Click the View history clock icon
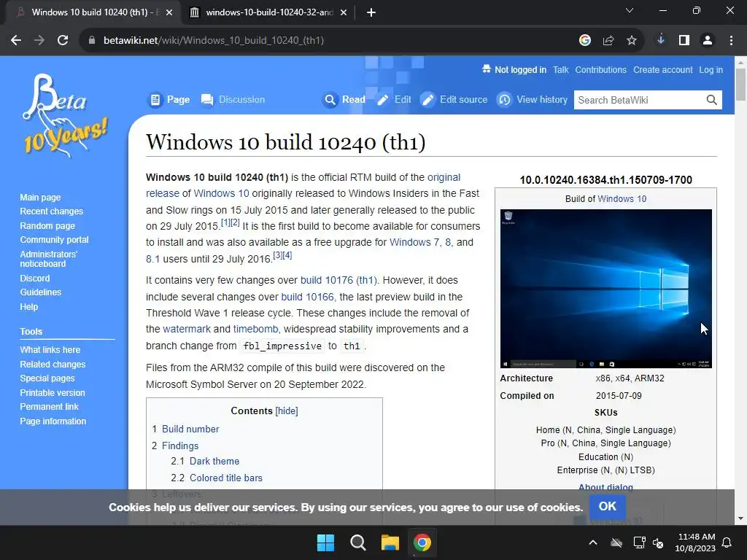Screen dimensions: 747x560 [505, 100]
